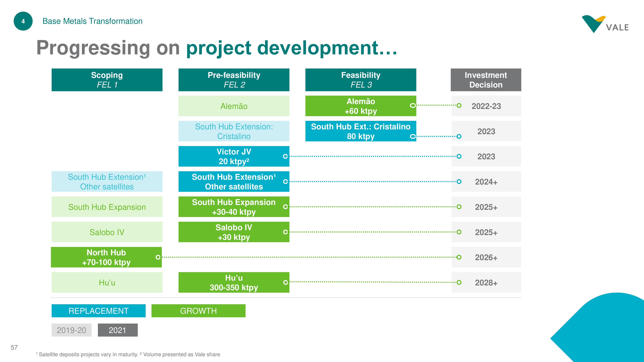Select the Feasibility FEL 3 header
The image size is (644, 362).
[x=361, y=80]
